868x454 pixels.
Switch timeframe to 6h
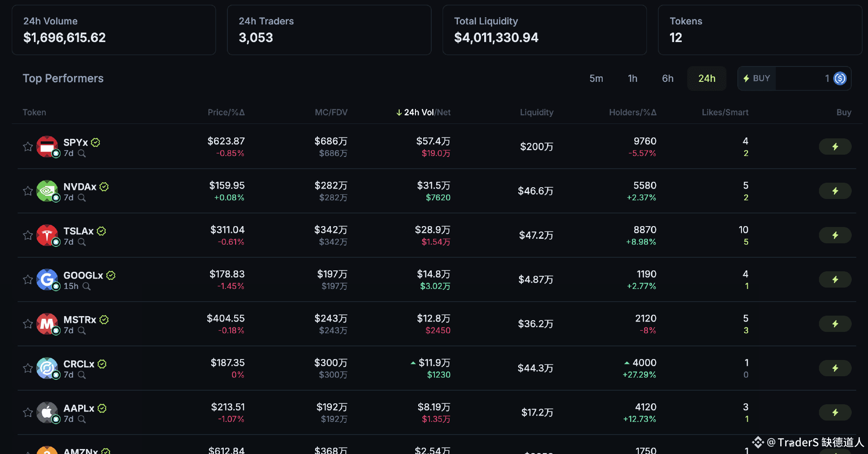668,78
